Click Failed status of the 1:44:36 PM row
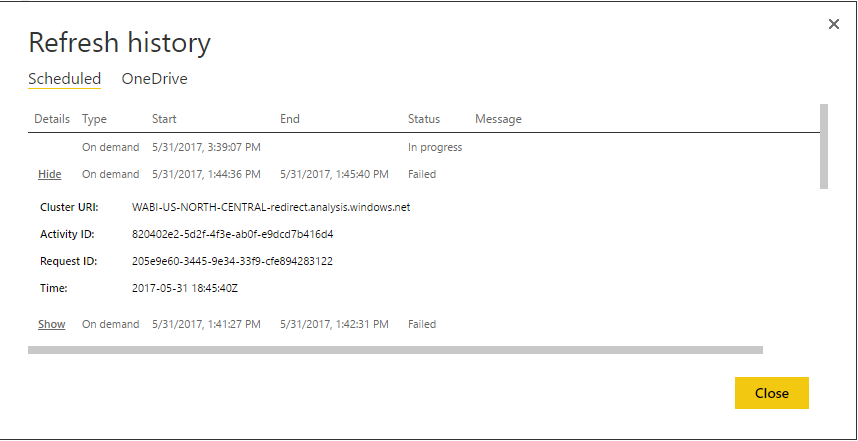The height and width of the screenshot is (441, 858). pos(422,175)
